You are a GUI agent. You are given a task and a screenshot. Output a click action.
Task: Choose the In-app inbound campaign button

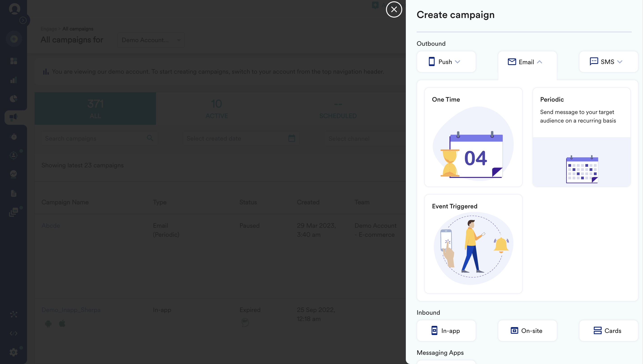[446, 331]
